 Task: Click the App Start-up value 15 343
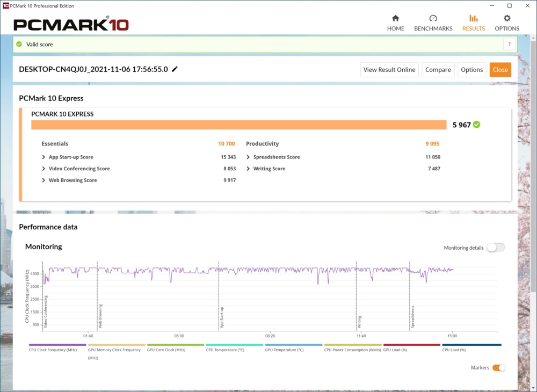(x=228, y=157)
